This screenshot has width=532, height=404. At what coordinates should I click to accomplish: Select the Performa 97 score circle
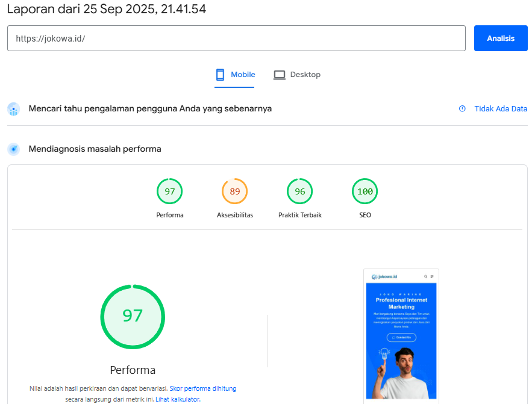pyautogui.click(x=169, y=191)
